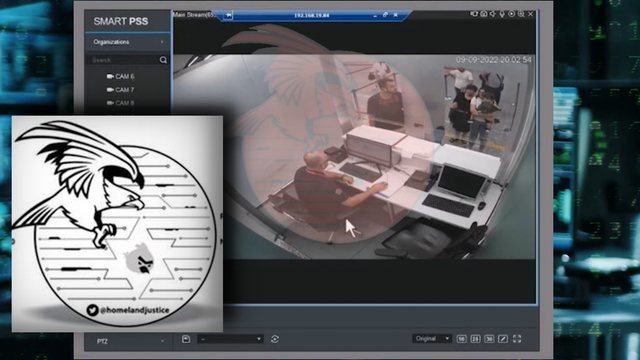Viewport: 640px width, 360px height.
Task: Select CAM 6 in the device list
Action: click(x=124, y=76)
